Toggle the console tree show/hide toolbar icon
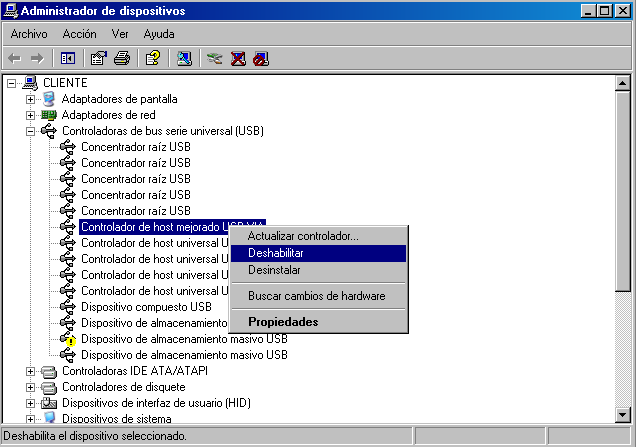The width and height of the screenshot is (636, 447). point(68,59)
